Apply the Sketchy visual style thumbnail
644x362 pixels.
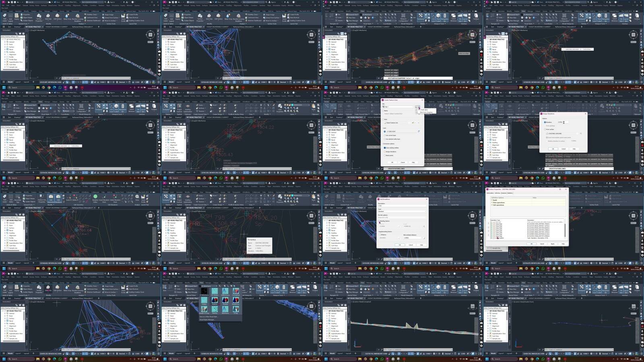tap(215, 310)
